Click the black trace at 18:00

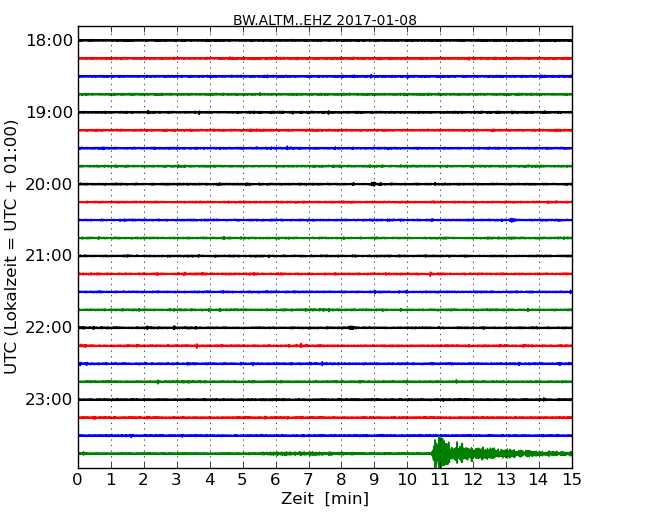(325, 40)
